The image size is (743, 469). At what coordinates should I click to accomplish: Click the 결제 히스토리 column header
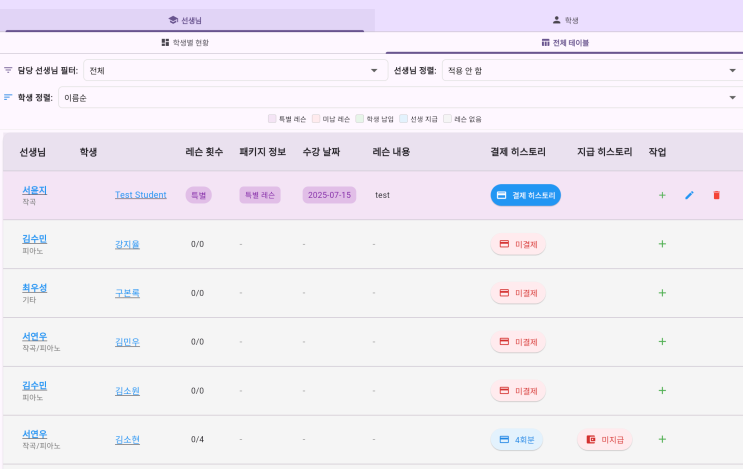pos(518,152)
